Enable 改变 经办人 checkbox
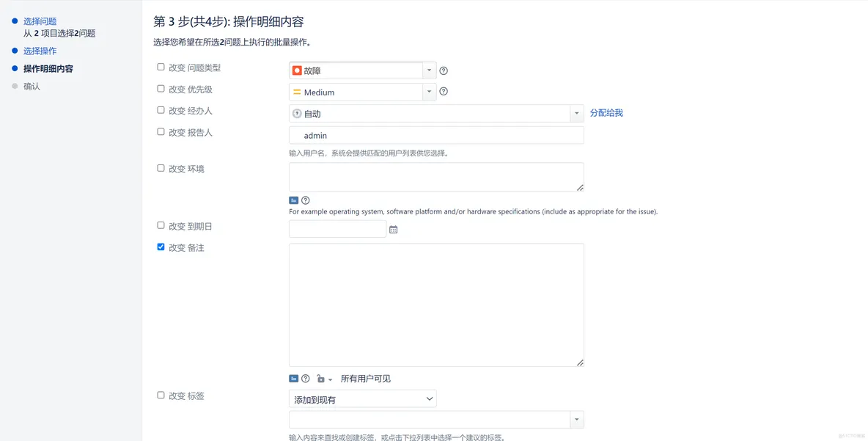 coord(161,110)
